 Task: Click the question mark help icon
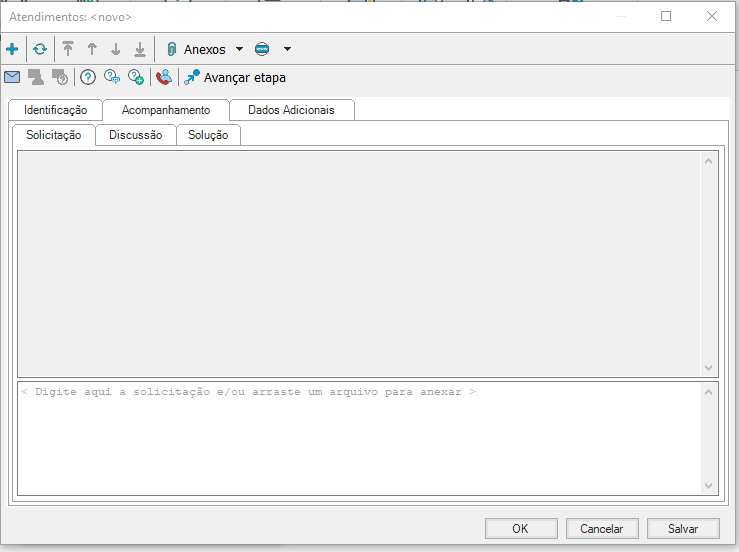(x=88, y=77)
